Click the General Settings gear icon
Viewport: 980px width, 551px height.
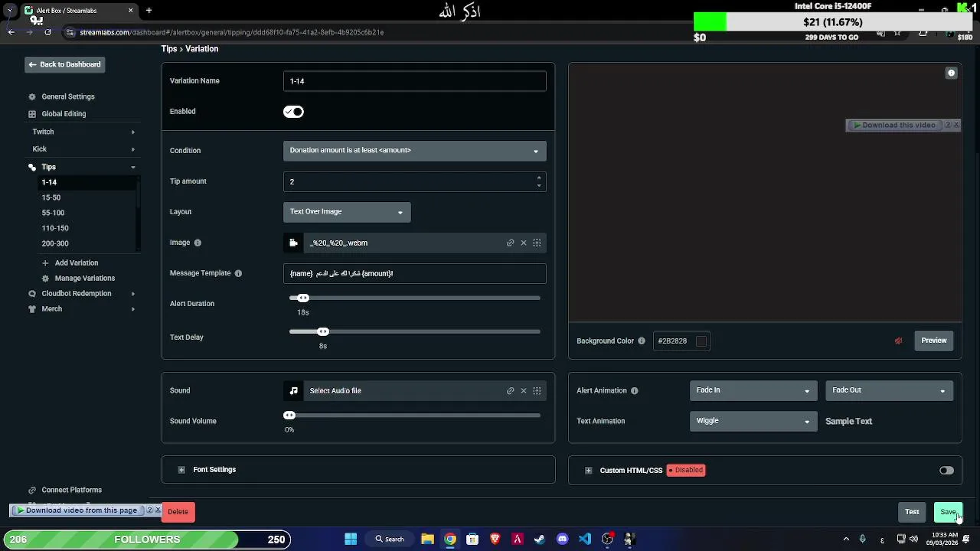click(32, 97)
